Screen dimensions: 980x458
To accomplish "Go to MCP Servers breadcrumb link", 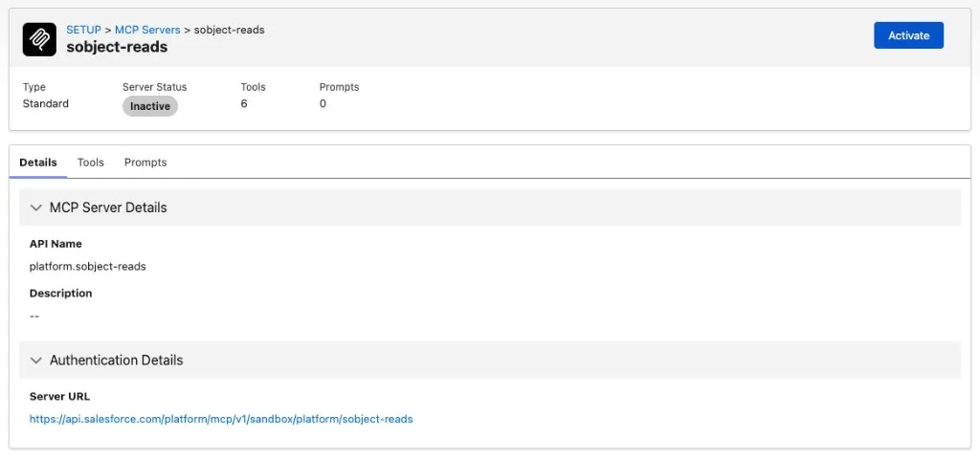I will (x=147, y=30).
